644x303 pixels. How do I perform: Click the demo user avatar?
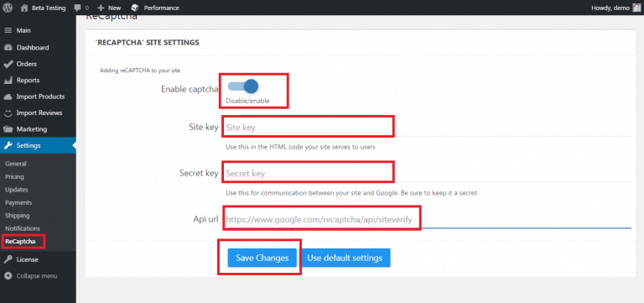tap(636, 8)
